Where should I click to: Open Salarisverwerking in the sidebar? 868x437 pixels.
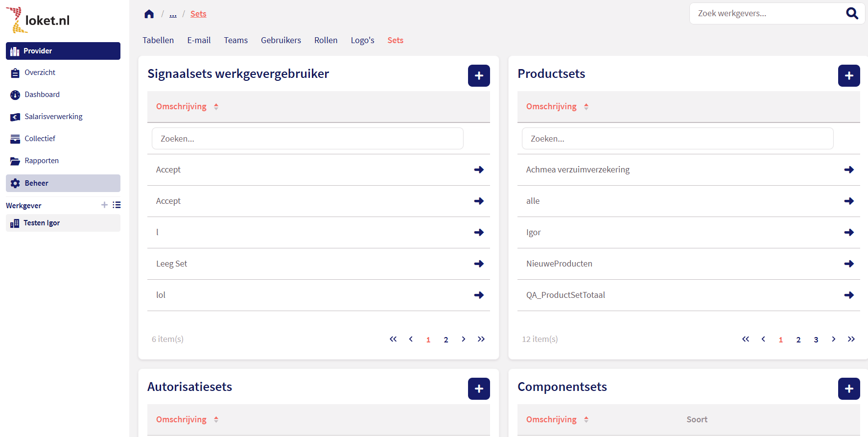click(53, 117)
